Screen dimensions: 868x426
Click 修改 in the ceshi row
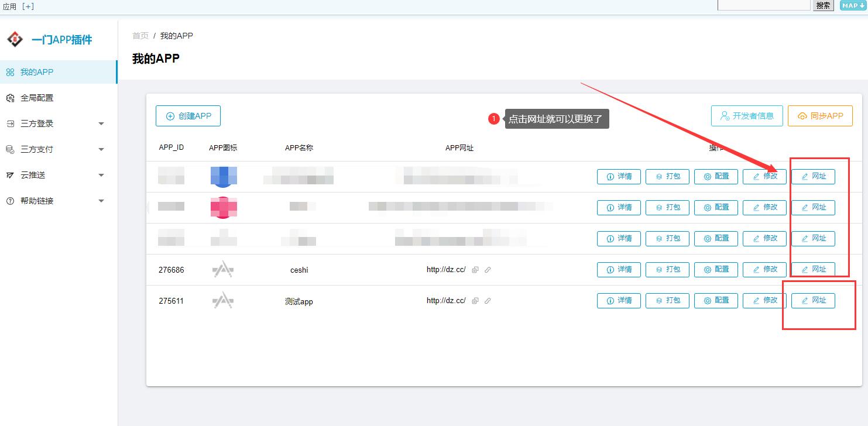pyautogui.click(x=764, y=270)
